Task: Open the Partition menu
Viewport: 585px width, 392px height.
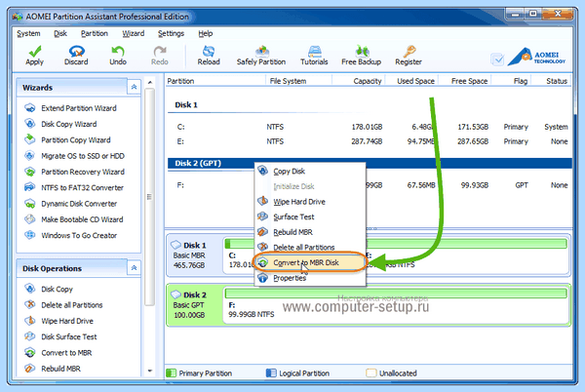Action: pyautogui.click(x=95, y=33)
